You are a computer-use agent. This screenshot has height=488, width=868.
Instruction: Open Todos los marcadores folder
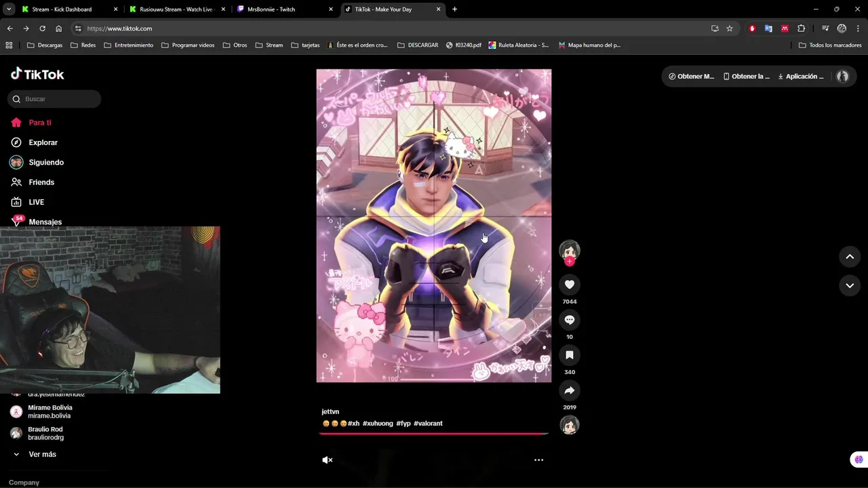coord(830,45)
